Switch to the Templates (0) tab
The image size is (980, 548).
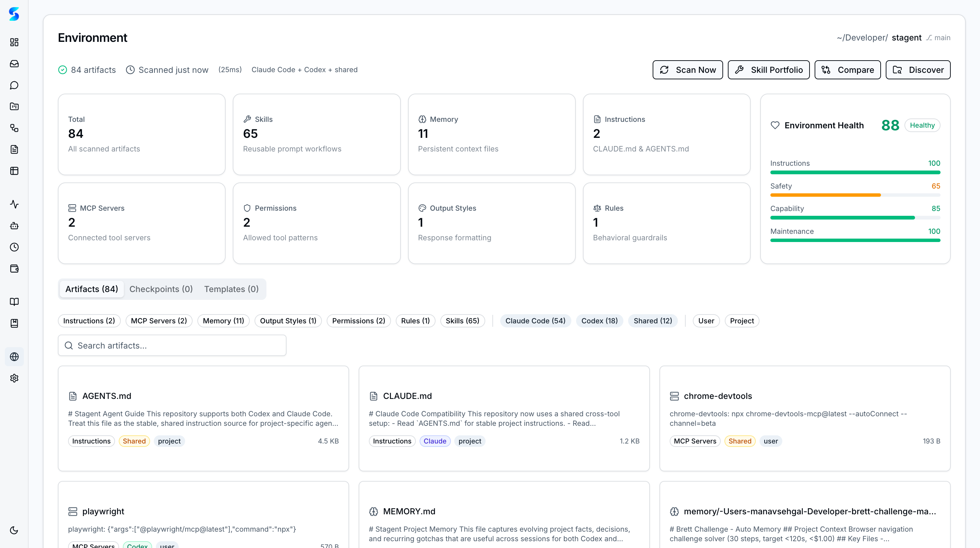coord(231,289)
